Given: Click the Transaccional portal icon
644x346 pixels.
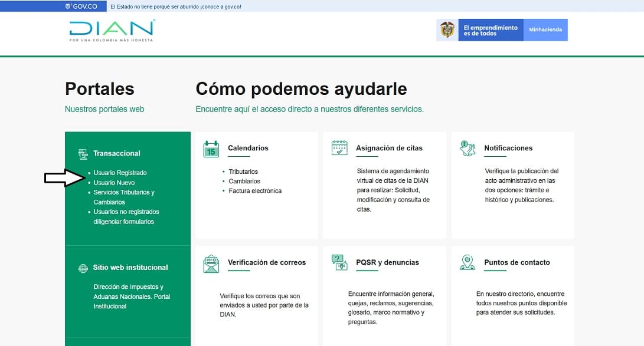Looking at the screenshot, I should pyautogui.click(x=83, y=154).
